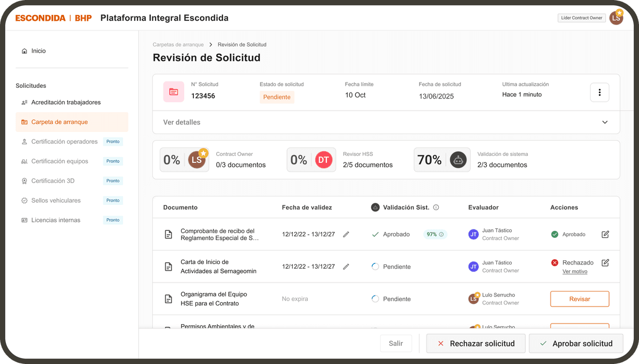Click the 97% confidence badge
The width and height of the screenshot is (639, 364).
click(x=435, y=234)
